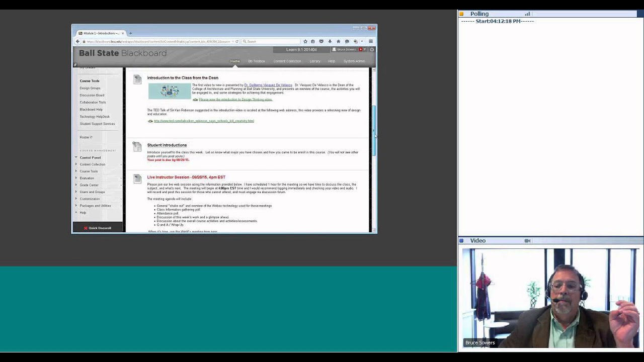Screen dimensions: 644x362
Task: Open the Roster link in sidebar
Action: pyautogui.click(x=86, y=137)
